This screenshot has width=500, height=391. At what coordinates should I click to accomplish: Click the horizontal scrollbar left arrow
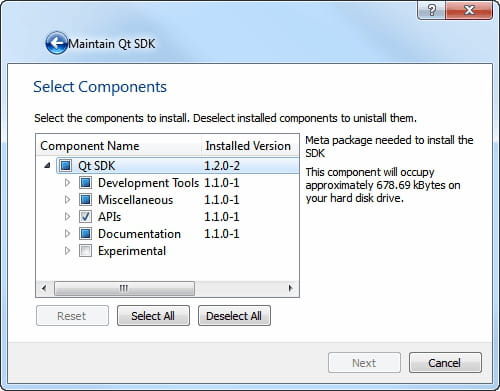click(x=44, y=288)
